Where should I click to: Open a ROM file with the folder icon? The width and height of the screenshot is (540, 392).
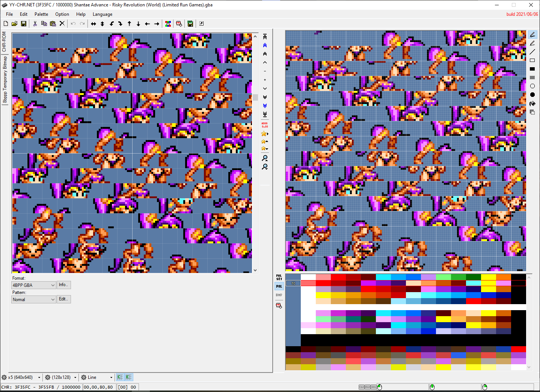tap(14, 24)
